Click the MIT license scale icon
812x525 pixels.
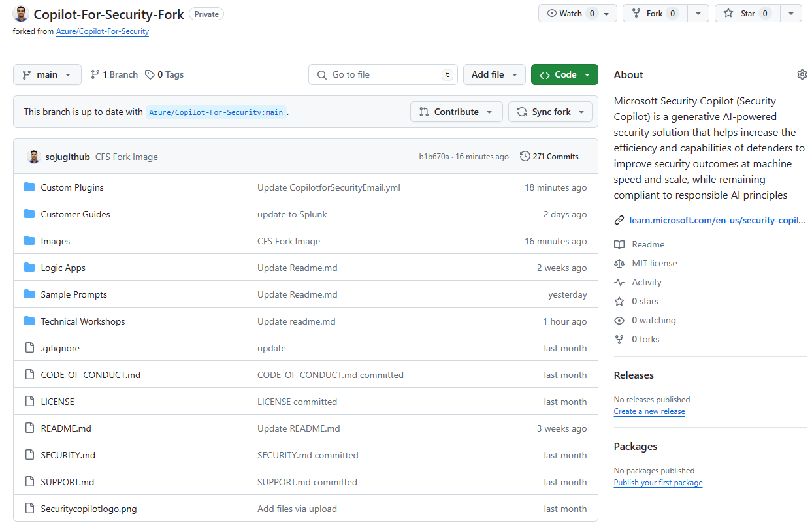(619, 263)
